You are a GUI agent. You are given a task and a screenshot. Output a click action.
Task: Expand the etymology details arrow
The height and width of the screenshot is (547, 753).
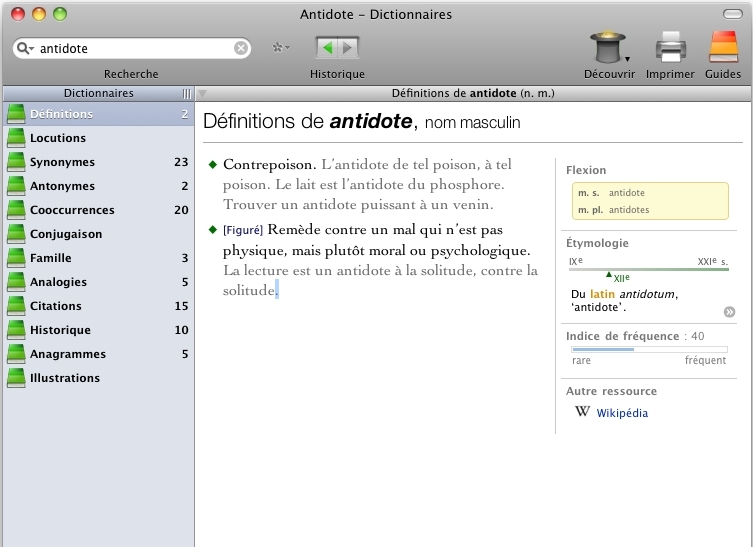click(730, 312)
